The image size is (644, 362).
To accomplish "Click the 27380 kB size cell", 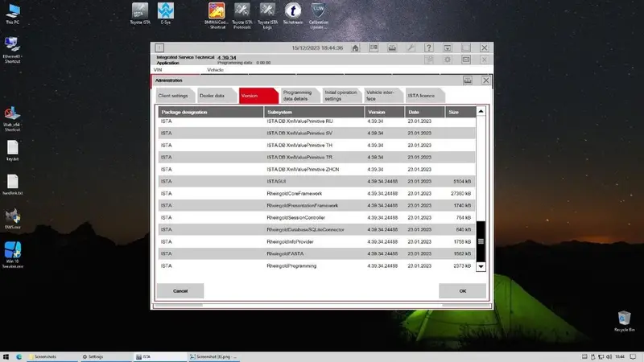I will click(460, 193).
